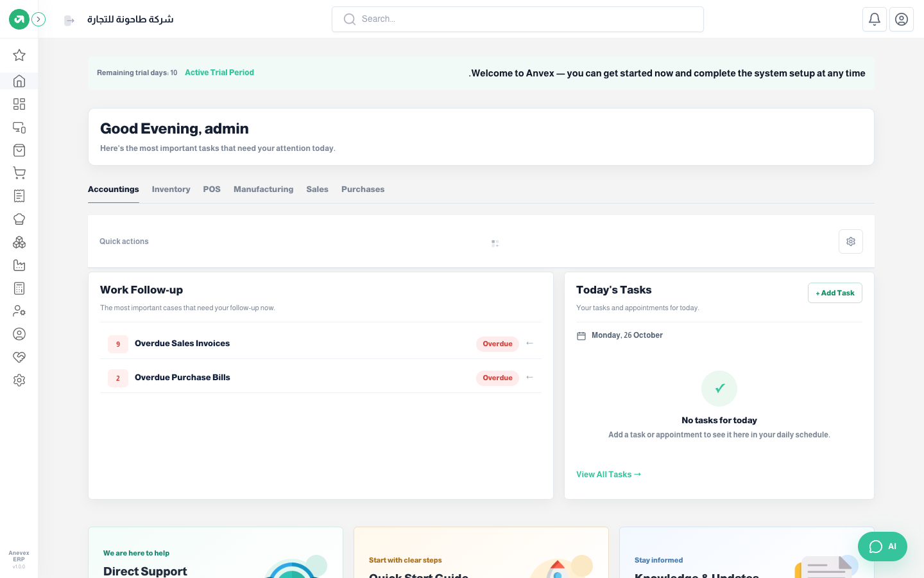This screenshot has width=924, height=578.
Task: Open the chef hat icon in sidebar
Action: (x=19, y=219)
